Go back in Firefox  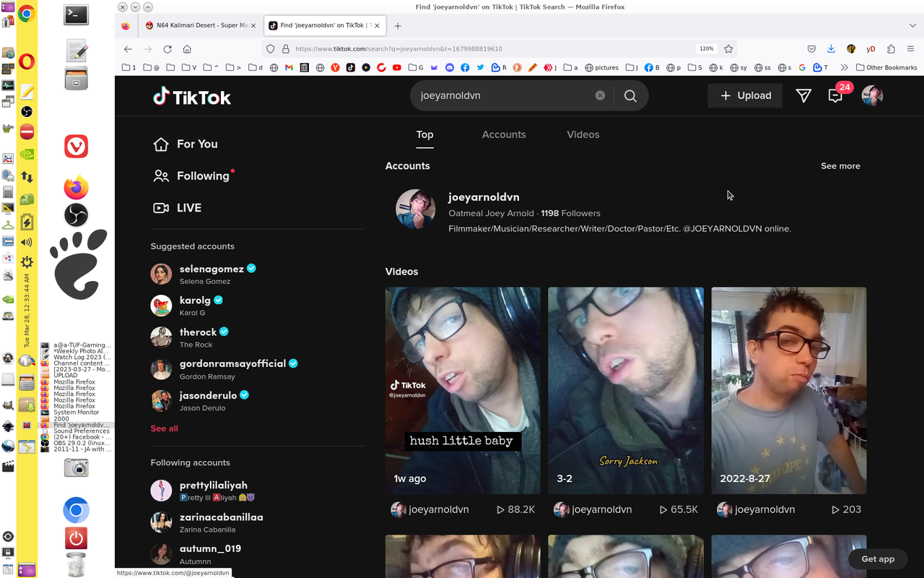point(128,49)
